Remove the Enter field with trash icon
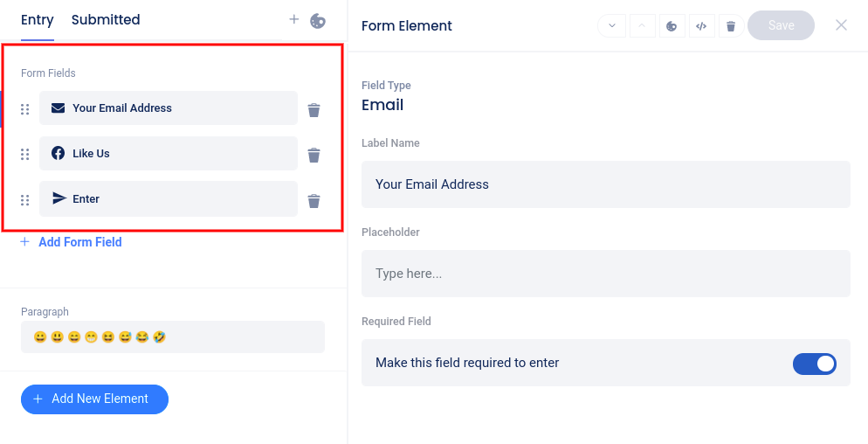 pos(314,201)
